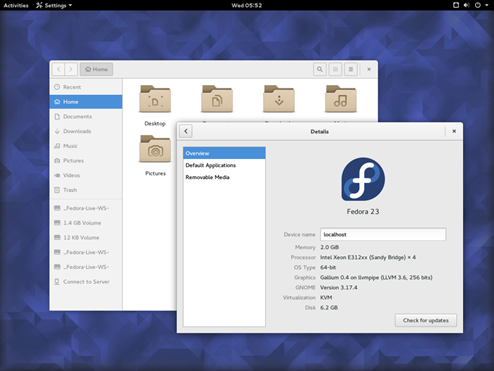This screenshot has width=494, height=371.
Task: Click the Home path bar button
Action: pyautogui.click(x=96, y=69)
